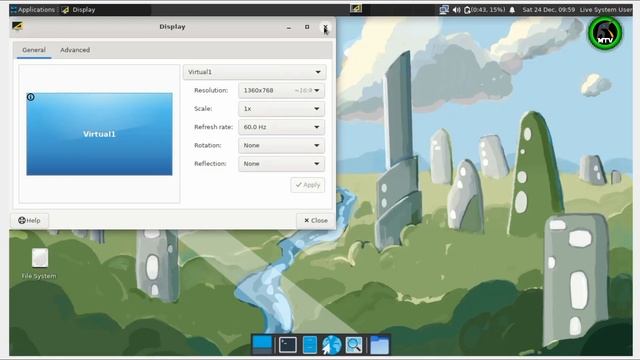The width and height of the screenshot is (640, 360).
Task: Open the file manager dock icon
Action: tap(310, 345)
